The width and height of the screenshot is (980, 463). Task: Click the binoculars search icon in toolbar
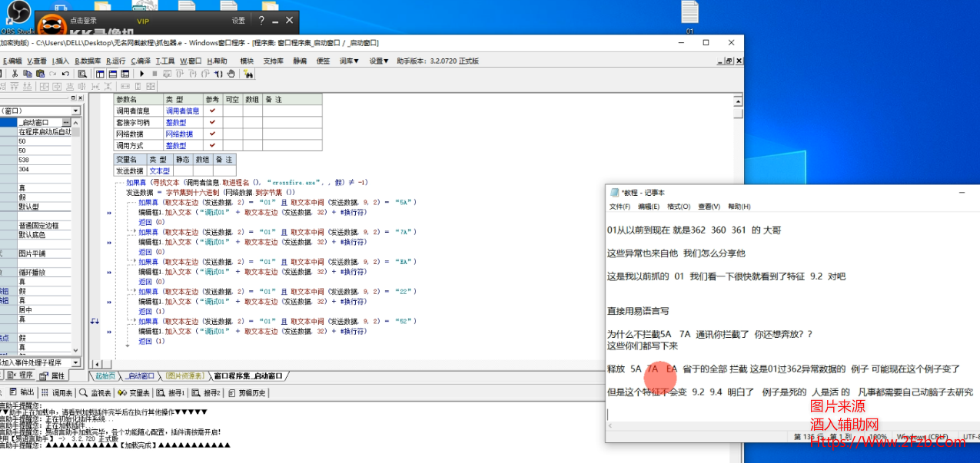[248, 74]
